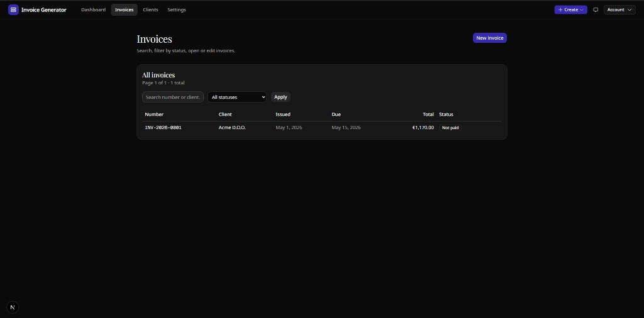Open the display/theme icon next to Account
Viewport: 644px width, 318px height.
596,10
